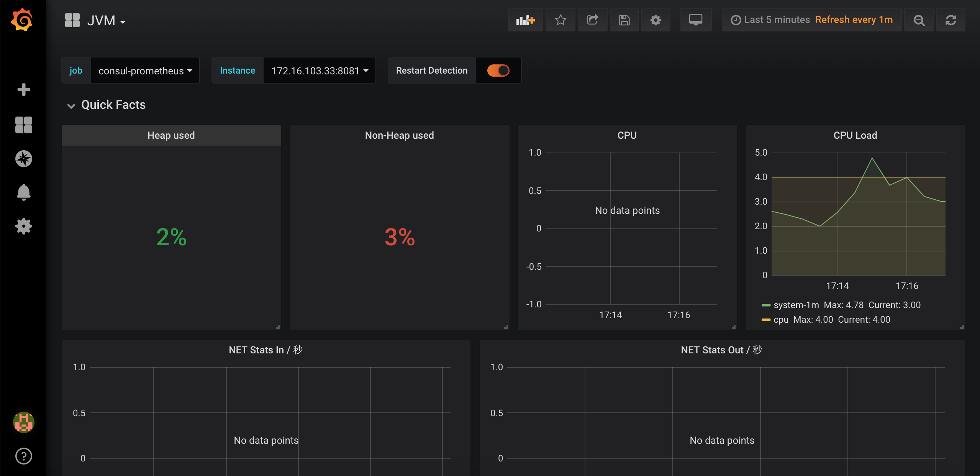
Task: Click the Heap used panel resize handle
Action: click(278, 327)
